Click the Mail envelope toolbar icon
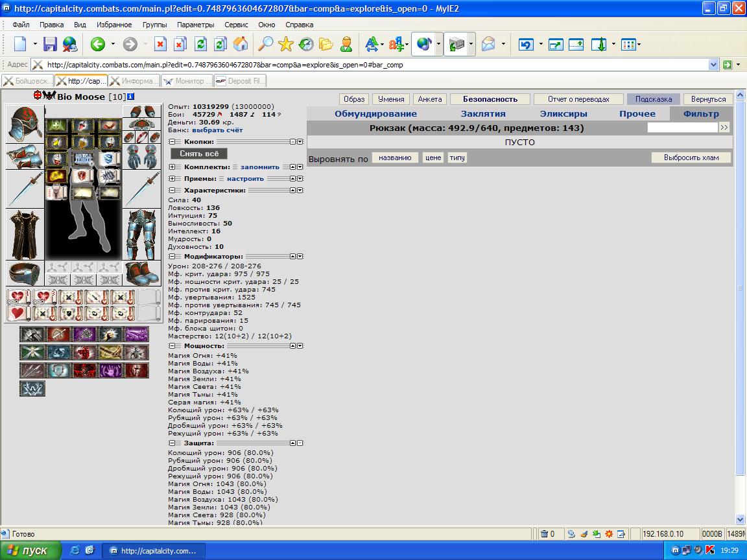Screen dimensions: 747x560 coord(488,44)
